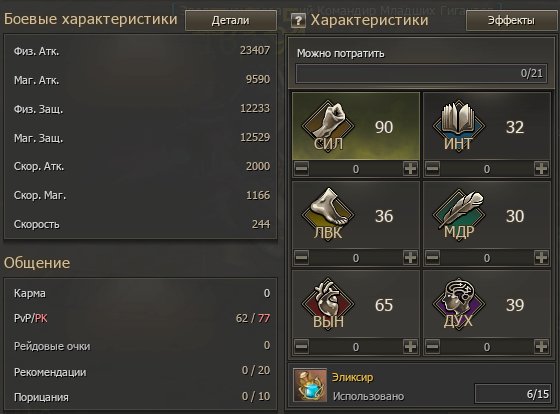Select the ЛВК foot dexterity icon

(328, 214)
